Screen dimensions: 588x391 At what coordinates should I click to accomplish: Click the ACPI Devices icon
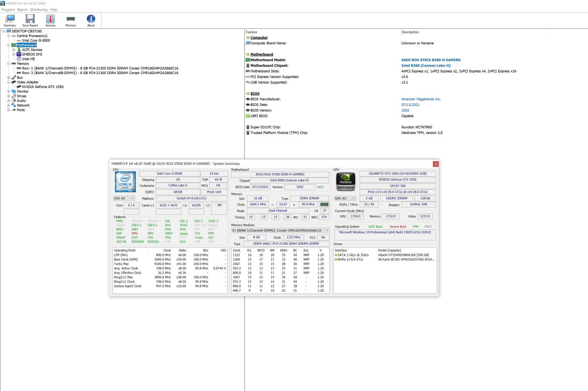pos(19,50)
